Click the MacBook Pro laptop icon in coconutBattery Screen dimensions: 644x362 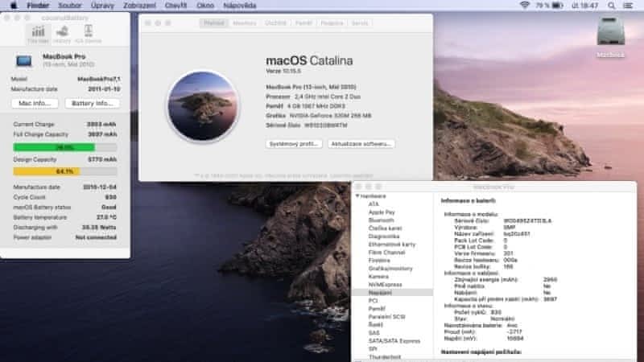pyautogui.click(x=24, y=61)
